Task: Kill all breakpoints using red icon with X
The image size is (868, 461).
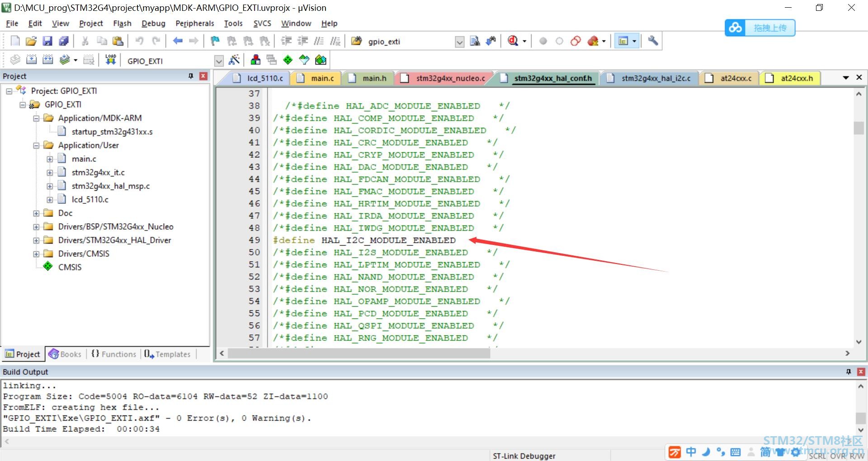Action: (593, 41)
